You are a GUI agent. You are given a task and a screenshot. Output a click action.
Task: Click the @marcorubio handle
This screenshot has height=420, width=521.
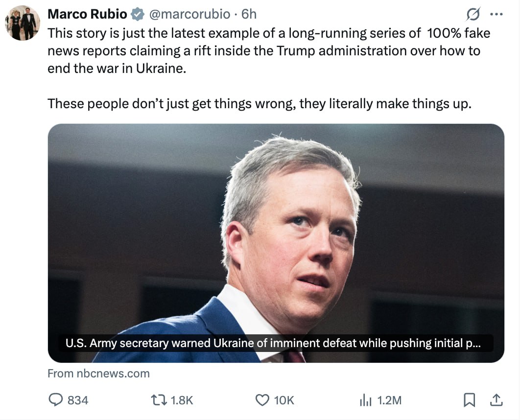tap(188, 14)
